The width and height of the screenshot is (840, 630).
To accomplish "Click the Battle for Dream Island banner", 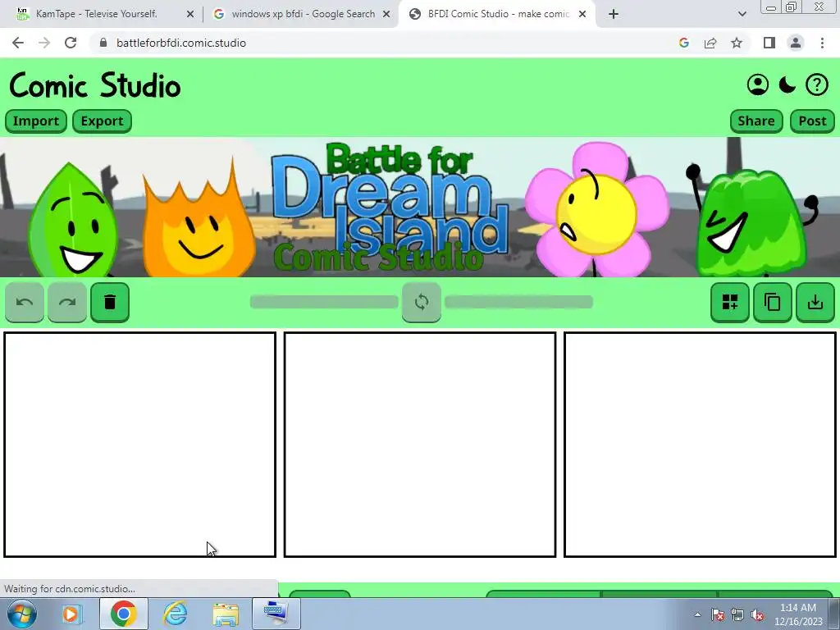I will coord(420,208).
